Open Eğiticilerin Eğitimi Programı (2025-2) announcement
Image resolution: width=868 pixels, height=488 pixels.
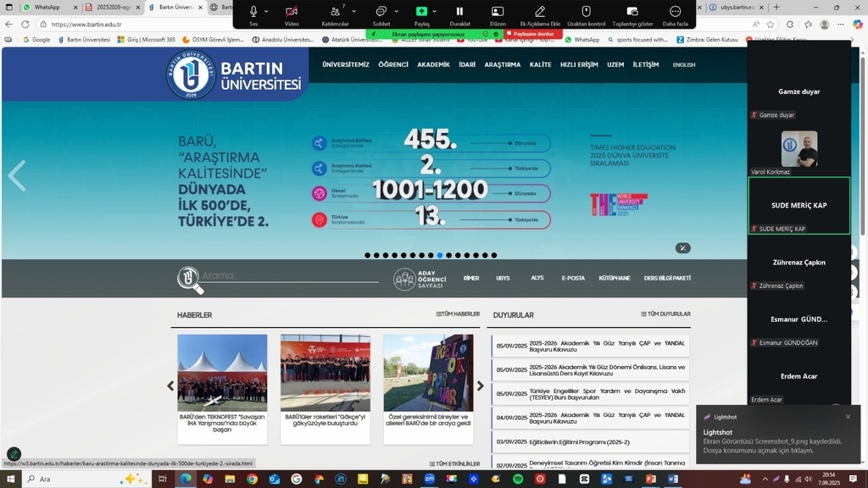click(591, 442)
